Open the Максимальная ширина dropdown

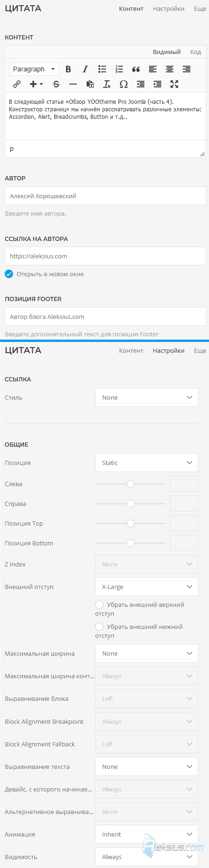[147, 653]
